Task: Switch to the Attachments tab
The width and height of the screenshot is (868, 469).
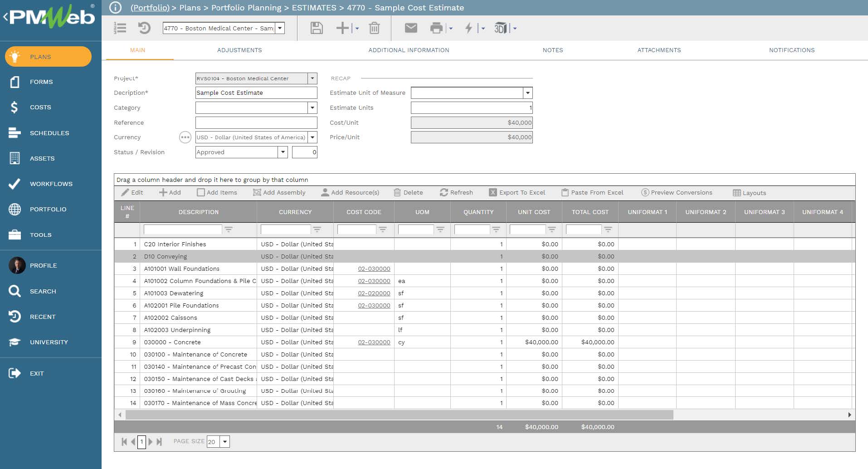Action: (x=659, y=50)
